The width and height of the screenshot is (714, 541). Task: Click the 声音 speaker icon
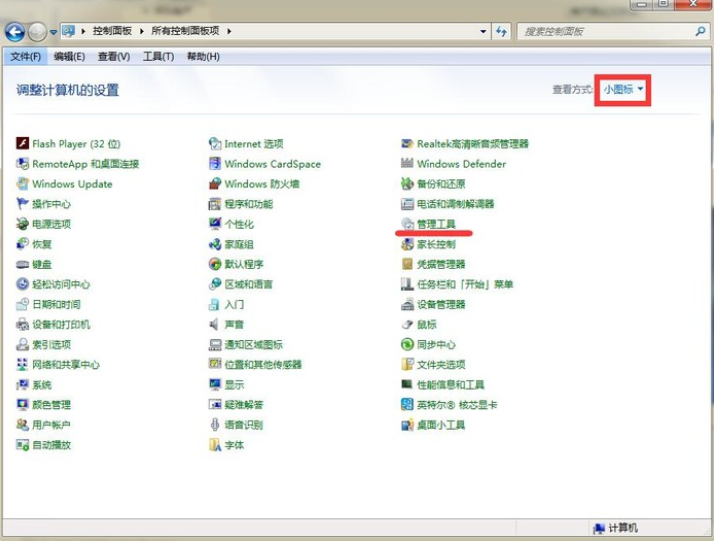tap(214, 324)
